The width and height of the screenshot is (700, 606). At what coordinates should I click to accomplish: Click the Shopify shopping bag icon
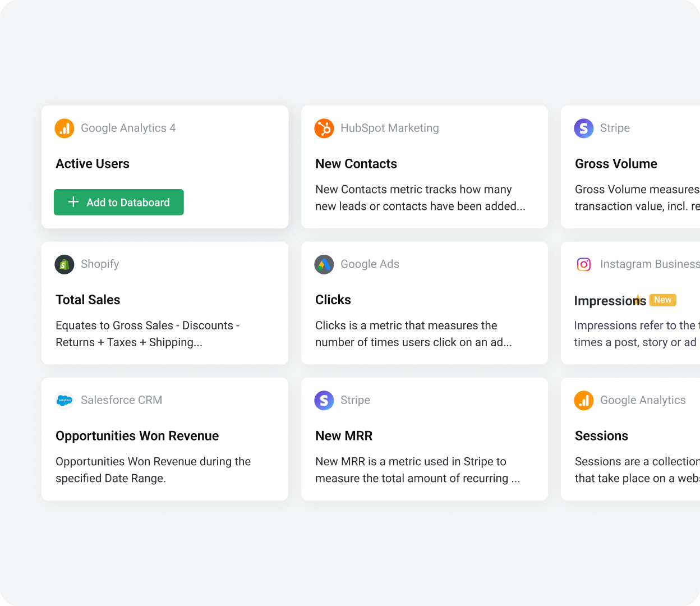tap(65, 264)
